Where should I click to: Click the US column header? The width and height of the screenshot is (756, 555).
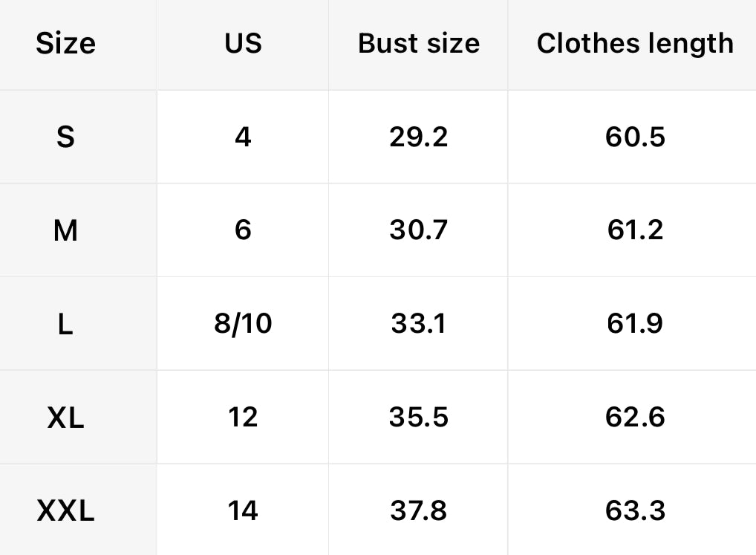(243, 44)
